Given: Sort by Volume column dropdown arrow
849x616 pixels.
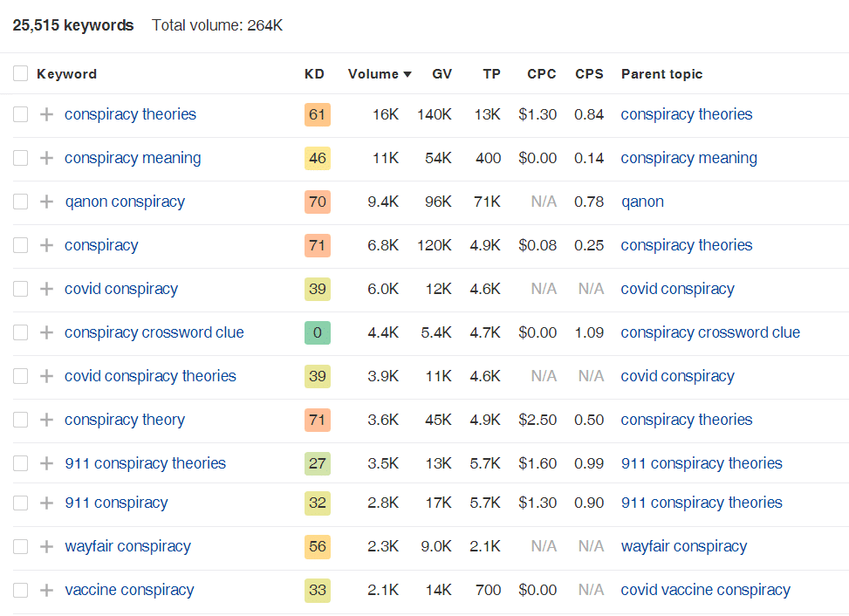Looking at the screenshot, I should tap(407, 74).
